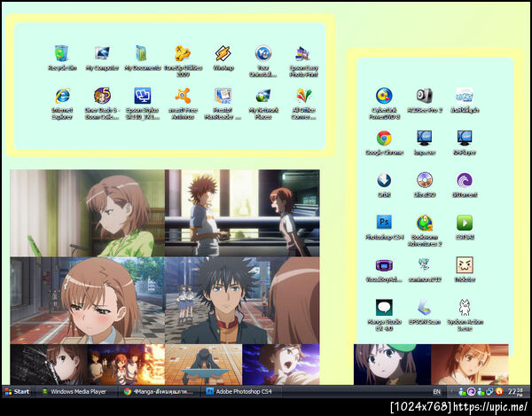Open the Start menu
The height and width of the screenshot is (416, 532).
click(18, 391)
